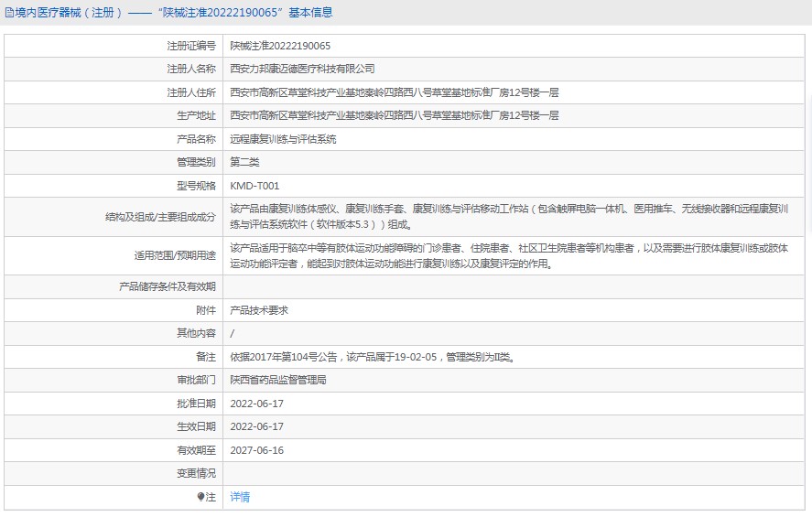Image resolution: width=812 pixels, height=517 pixels.
Task: Click the 附件 label
Action: tap(206, 310)
